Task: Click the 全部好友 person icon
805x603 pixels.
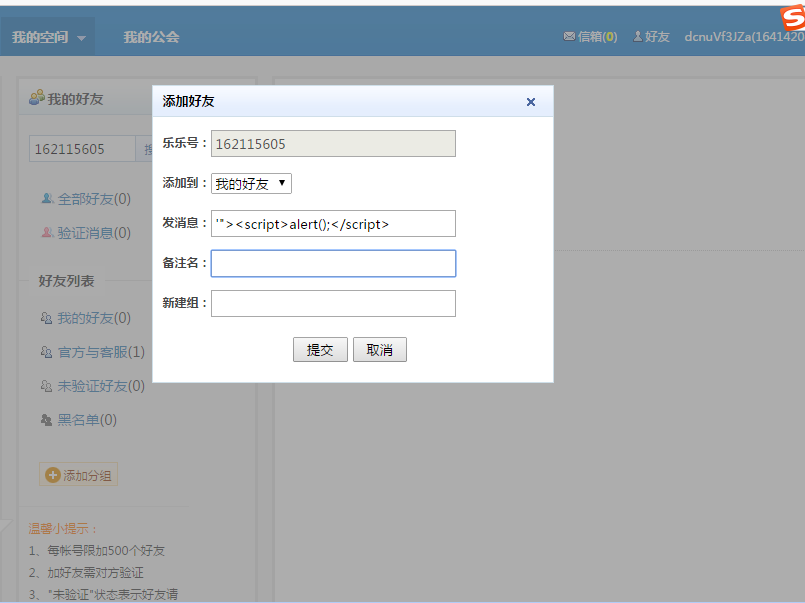Action: [x=47, y=198]
